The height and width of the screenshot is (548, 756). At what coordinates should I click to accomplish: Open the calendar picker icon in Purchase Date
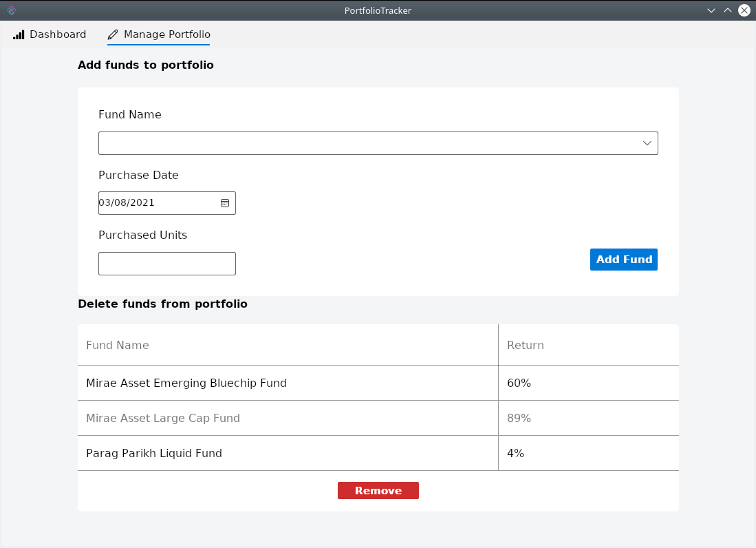click(224, 203)
